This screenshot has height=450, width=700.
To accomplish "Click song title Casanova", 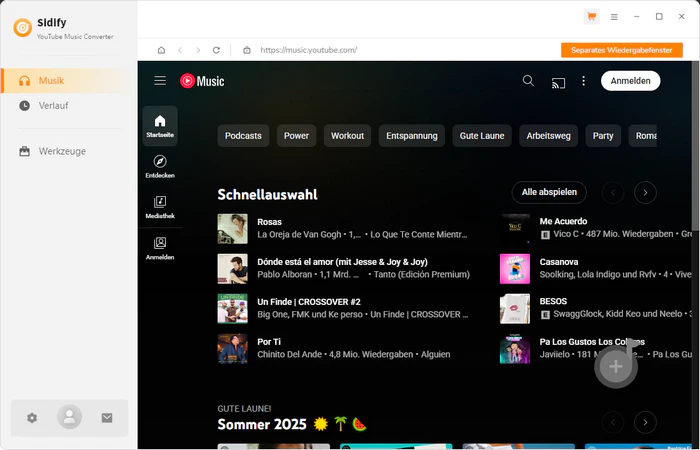I will click(559, 262).
